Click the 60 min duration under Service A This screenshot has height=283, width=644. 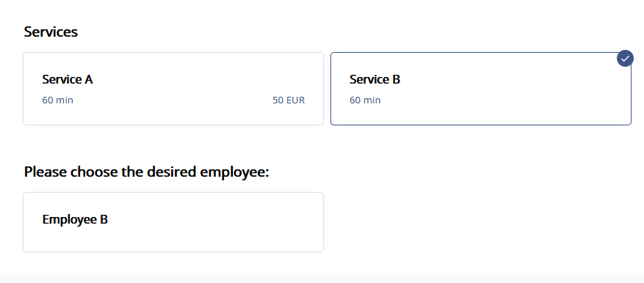[57, 100]
